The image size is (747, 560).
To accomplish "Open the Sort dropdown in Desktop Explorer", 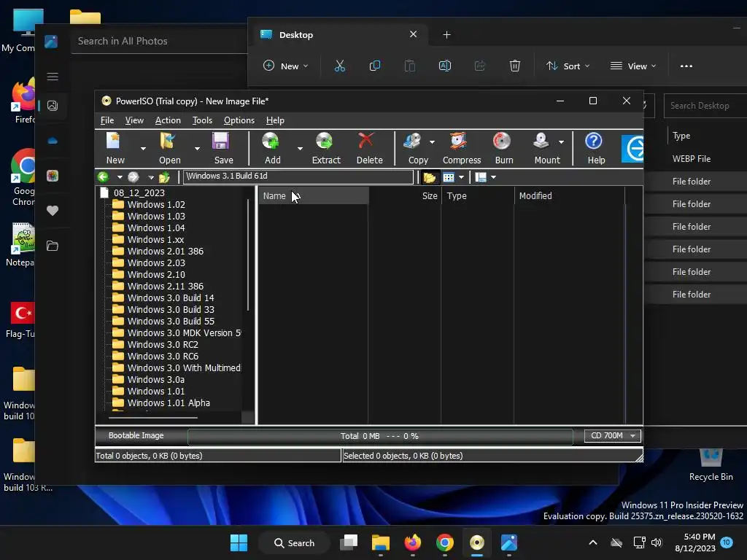I will 568,66.
